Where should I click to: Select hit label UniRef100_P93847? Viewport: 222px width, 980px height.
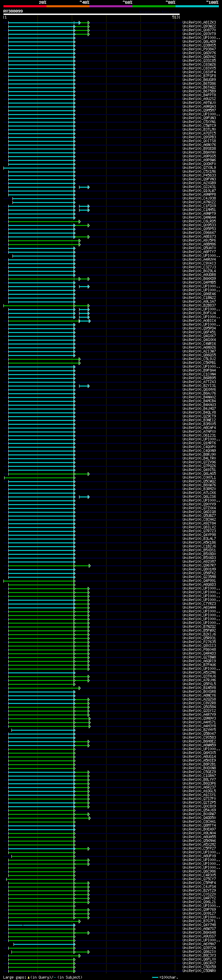click(199, 49)
